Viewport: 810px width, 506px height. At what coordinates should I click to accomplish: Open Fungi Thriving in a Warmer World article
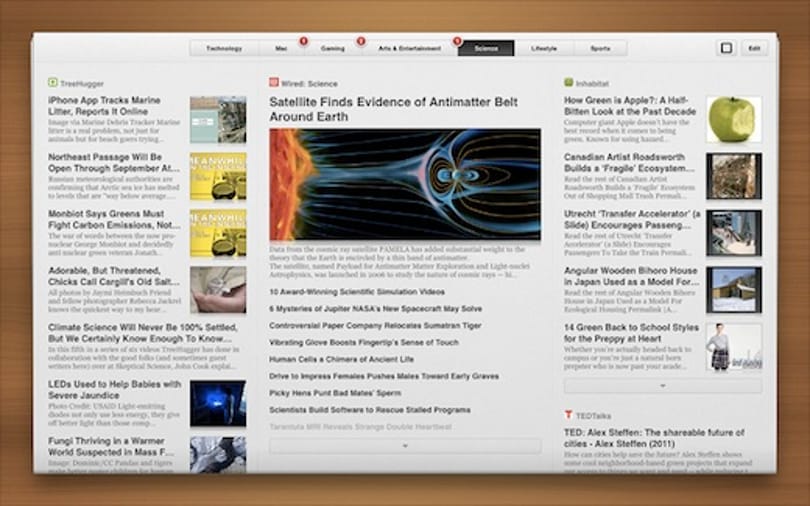pos(111,447)
